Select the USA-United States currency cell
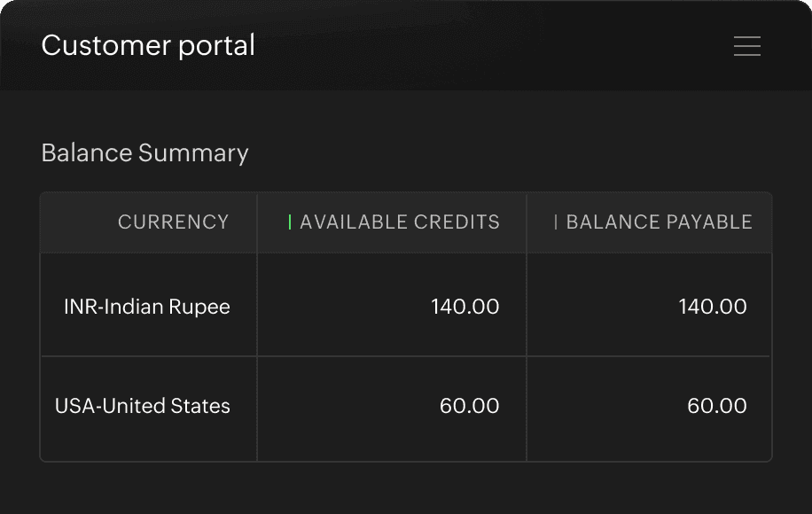 [143, 406]
